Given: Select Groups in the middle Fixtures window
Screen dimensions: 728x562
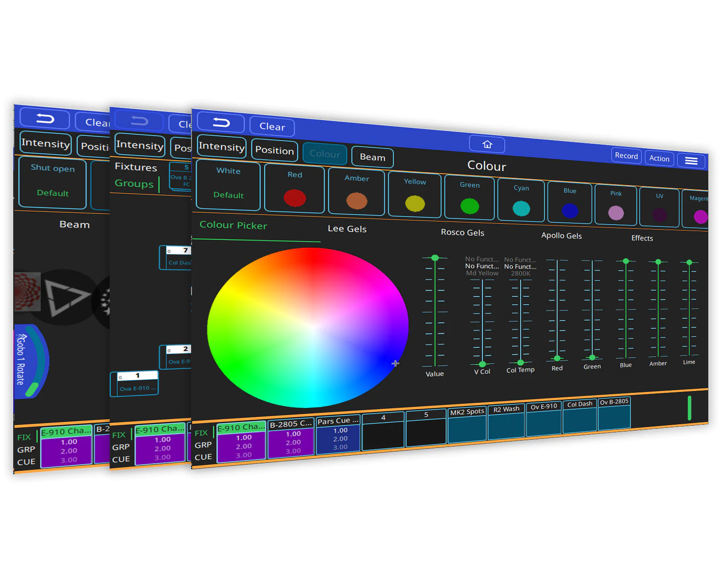Looking at the screenshot, I should [x=134, y=183].
